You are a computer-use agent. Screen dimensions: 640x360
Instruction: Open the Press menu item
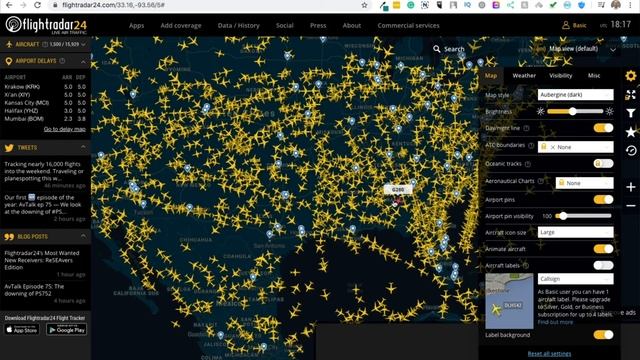pos(318,25)
